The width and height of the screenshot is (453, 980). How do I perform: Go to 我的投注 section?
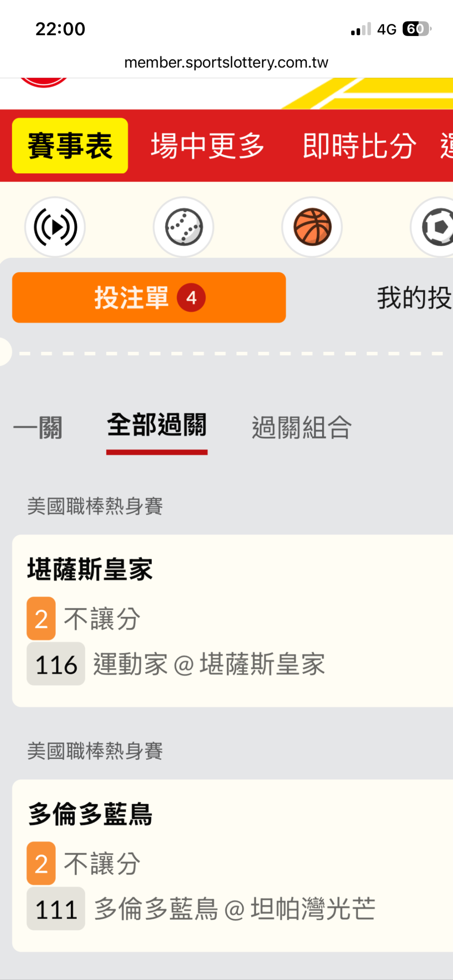[414, 298]
